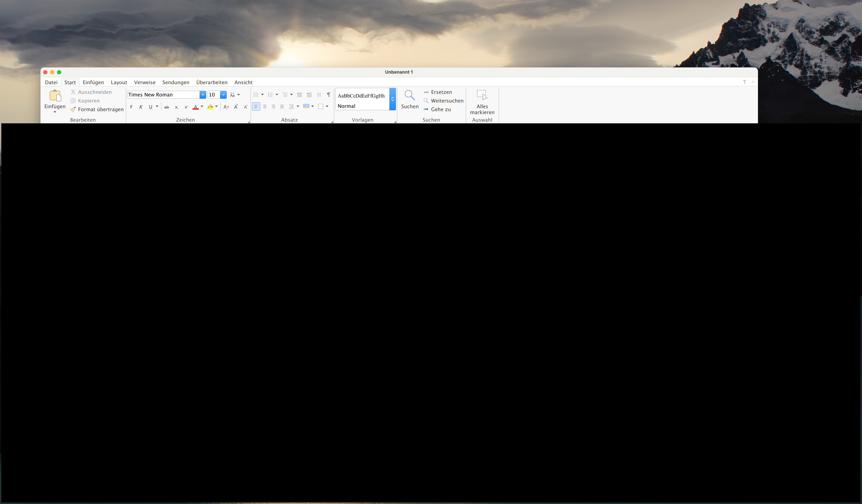Click the Alles markieren icon
This screenshot has width=862, height=504.
point(482,95)
